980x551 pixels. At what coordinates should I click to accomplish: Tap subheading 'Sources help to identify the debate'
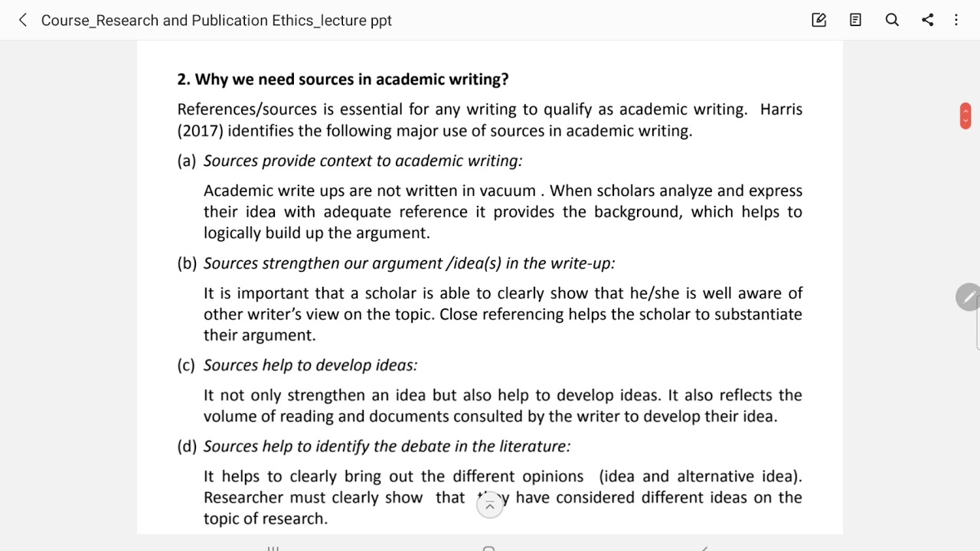click(x=387, y=446)
